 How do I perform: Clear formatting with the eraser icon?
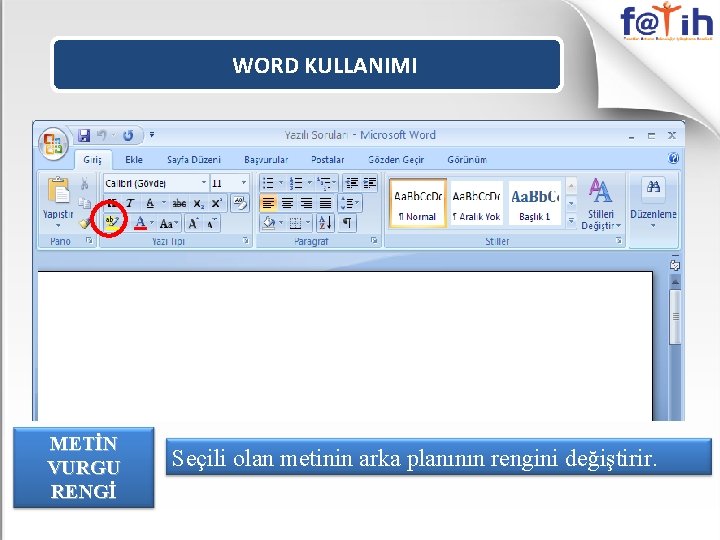tap(240, 203)
